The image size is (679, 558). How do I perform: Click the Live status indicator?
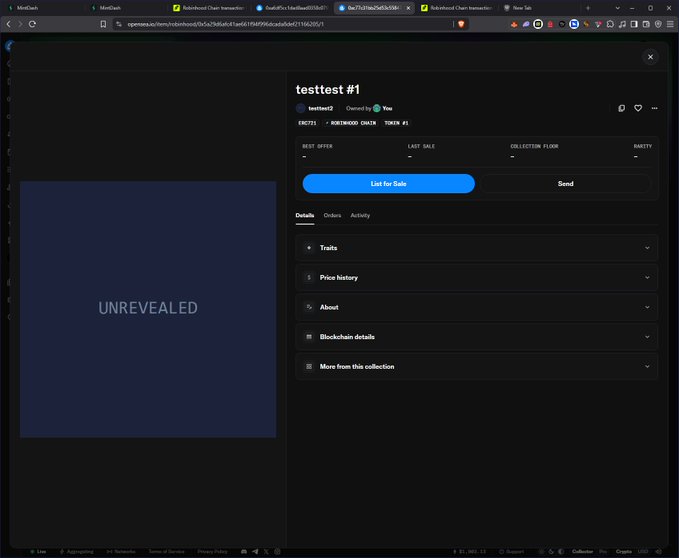[38, 552]
